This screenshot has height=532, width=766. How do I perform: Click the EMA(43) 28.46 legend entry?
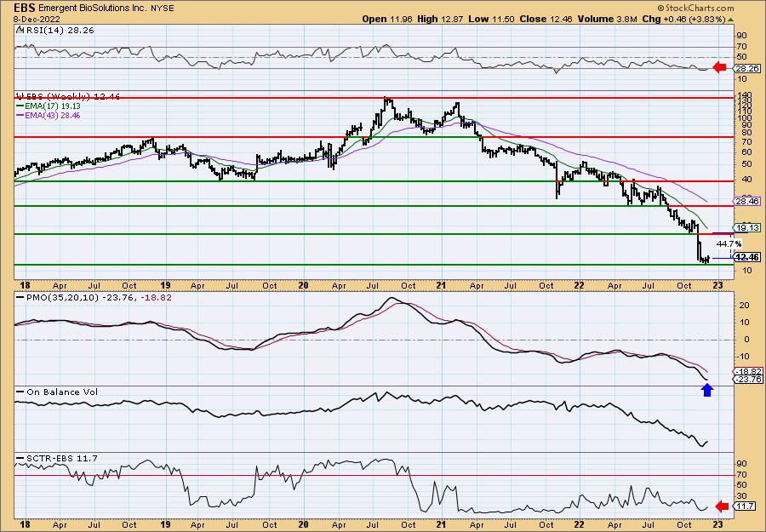click(x=52, y=116)
